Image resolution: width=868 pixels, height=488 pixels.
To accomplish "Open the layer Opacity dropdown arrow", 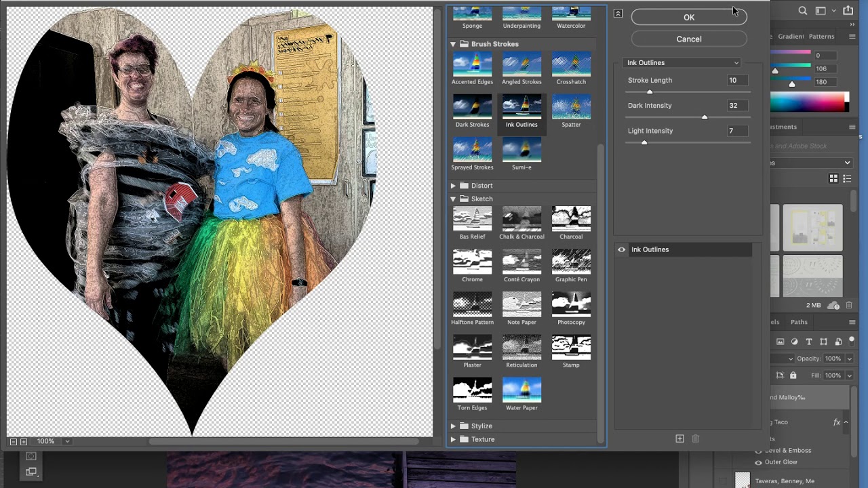I will tap(848, 359).
